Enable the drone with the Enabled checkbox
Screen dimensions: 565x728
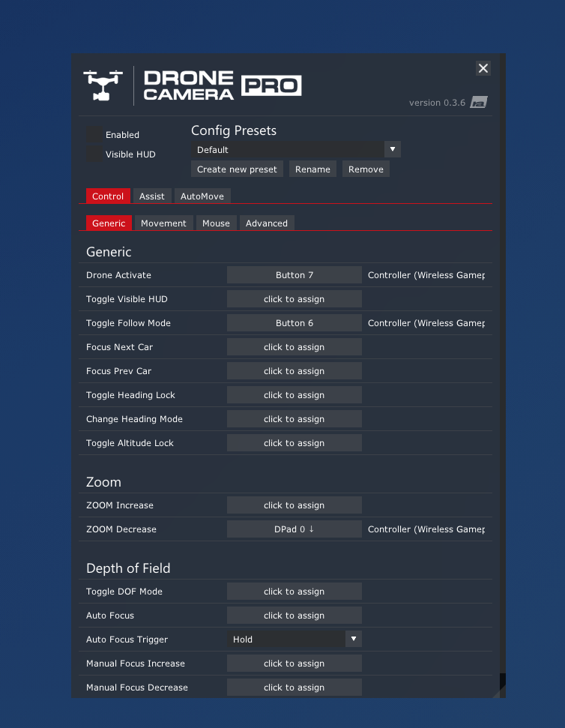point(94,135)
